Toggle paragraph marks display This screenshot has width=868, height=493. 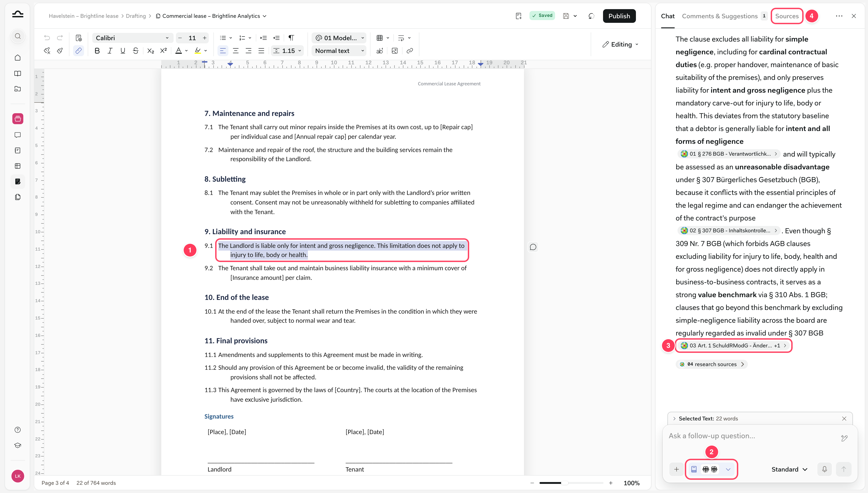click(x=291, y=38)
